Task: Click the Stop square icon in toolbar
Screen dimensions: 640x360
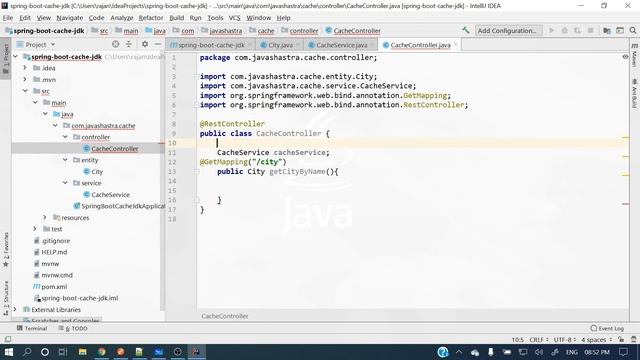Action: click(x=590, y=30)
